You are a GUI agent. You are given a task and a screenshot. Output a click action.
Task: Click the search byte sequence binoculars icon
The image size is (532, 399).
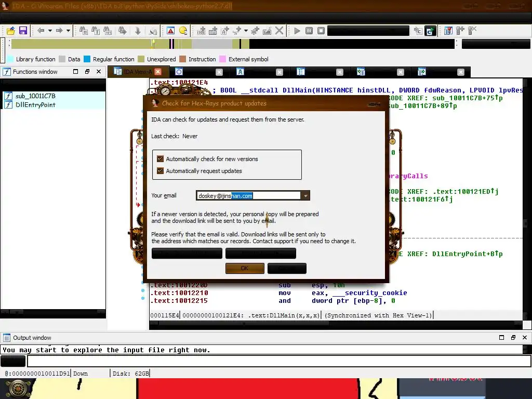click(108, 31)
